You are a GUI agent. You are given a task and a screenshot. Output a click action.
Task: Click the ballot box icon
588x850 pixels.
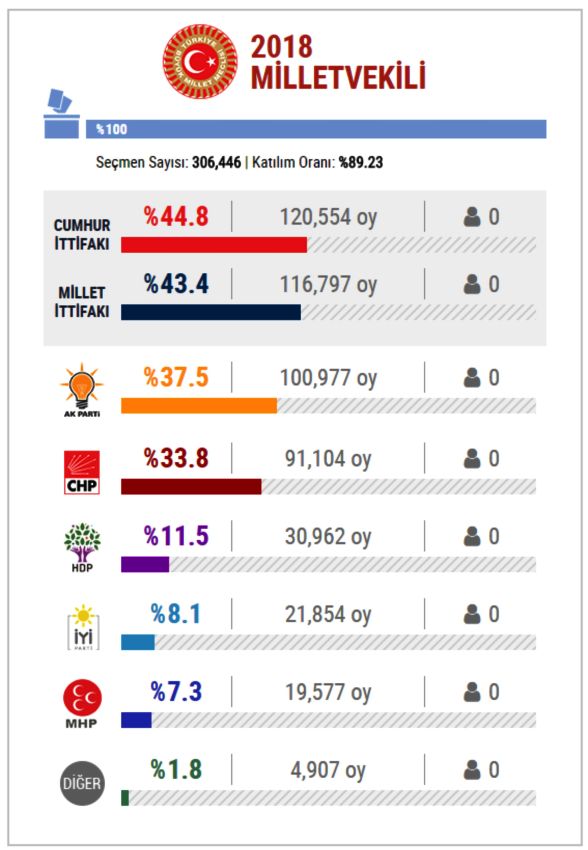(61, 113)
